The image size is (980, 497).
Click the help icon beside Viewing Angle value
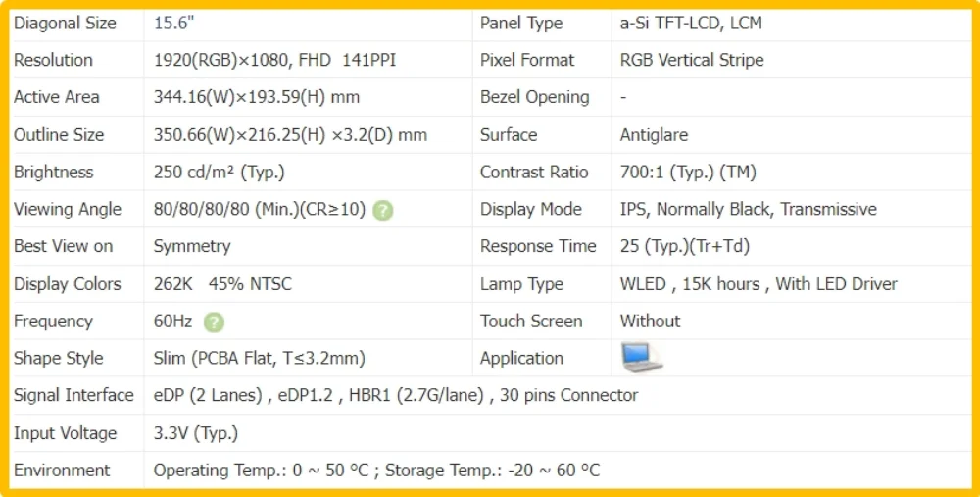click(382, 211)
